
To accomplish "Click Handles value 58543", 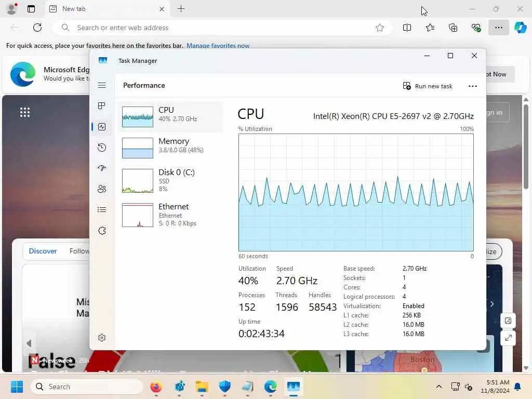I will point(323,307).
